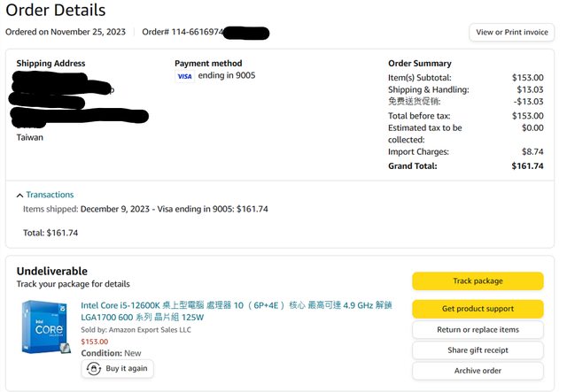Select Return or replace items

pos(478,330)
